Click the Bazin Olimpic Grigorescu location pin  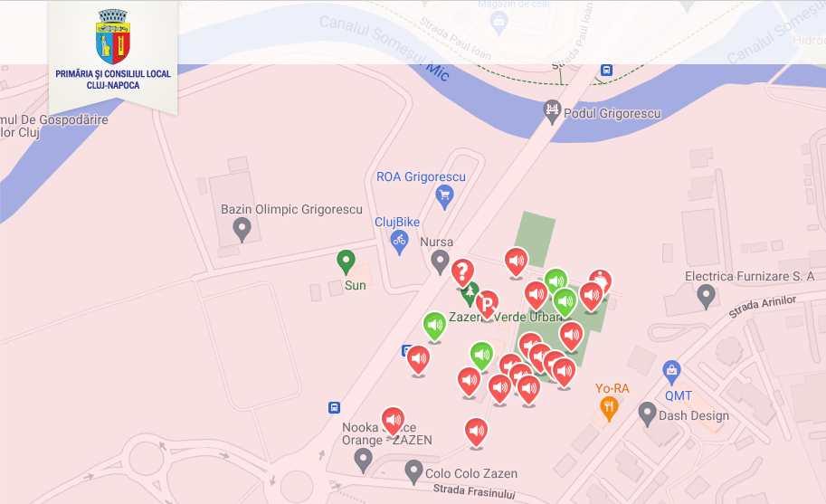tap(242, 230)
